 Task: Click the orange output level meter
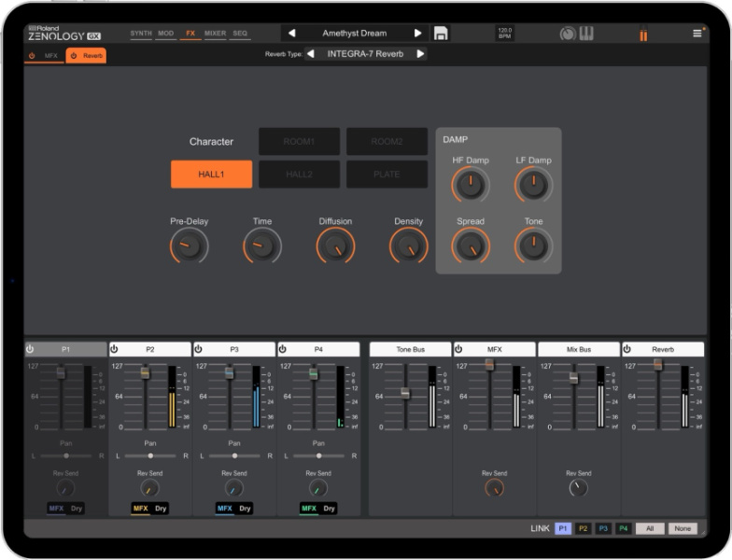point(643,34)
